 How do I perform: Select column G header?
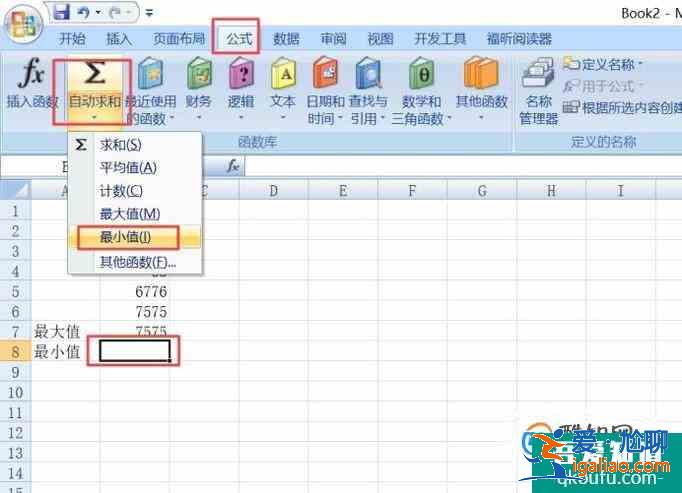click(482, 190)
